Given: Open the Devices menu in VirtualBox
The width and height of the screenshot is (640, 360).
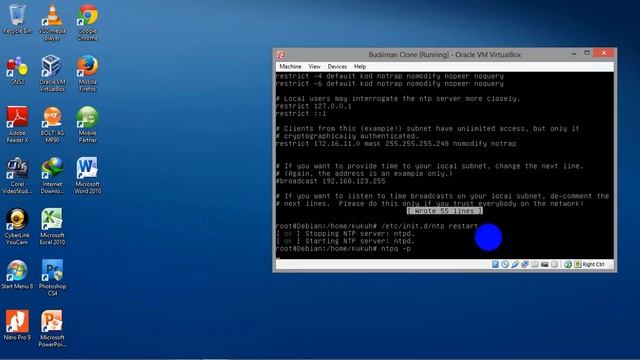Looking at the screenshot, I should 337,66.
